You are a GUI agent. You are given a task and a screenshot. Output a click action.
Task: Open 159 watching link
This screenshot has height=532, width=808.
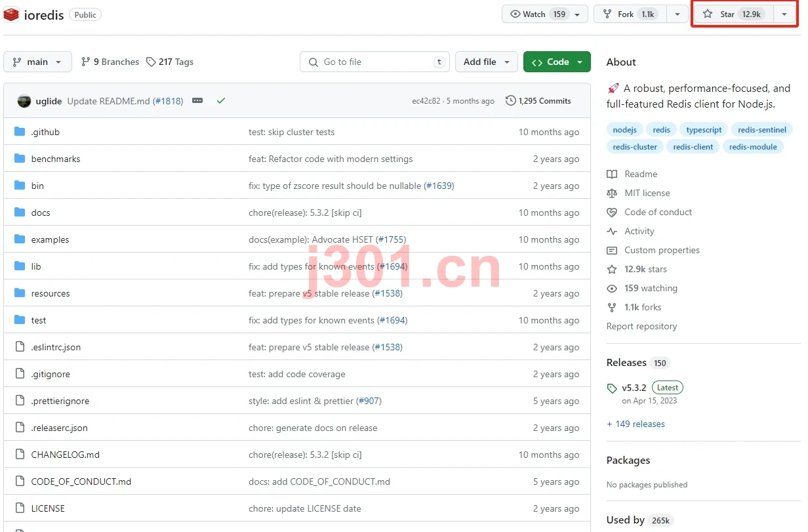tap(651, 288)
